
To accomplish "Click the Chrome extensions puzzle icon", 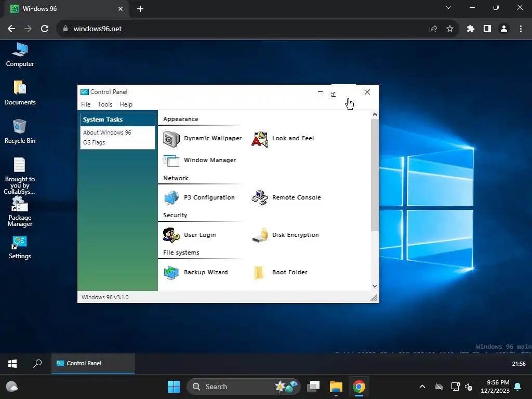I will click(x=471, y=29).
